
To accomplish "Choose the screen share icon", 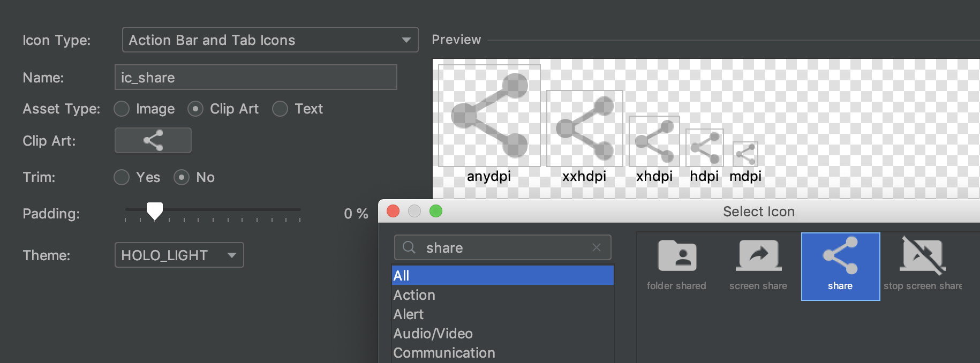I will (758, 266).
